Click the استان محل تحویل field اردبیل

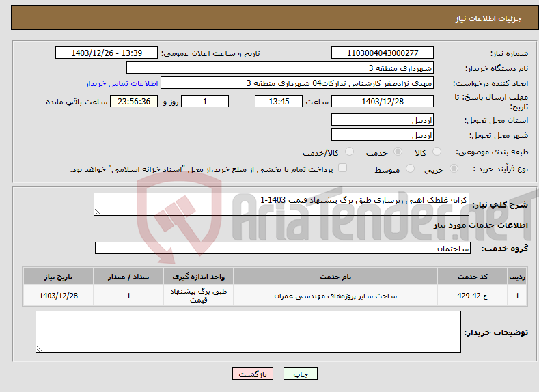pos(383,120)
